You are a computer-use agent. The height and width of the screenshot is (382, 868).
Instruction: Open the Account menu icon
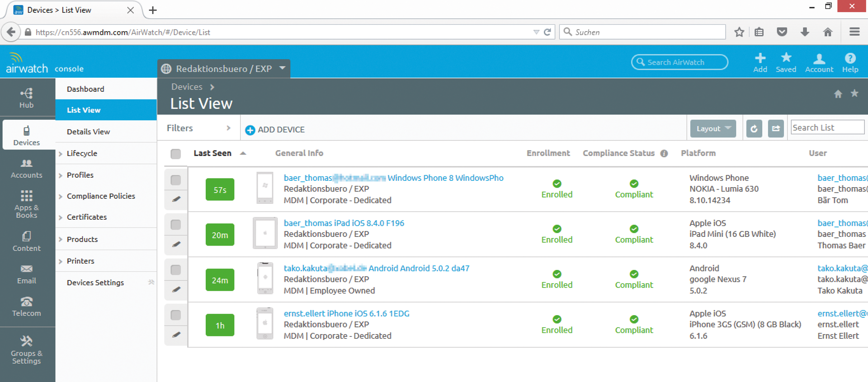tap(819, 62)
